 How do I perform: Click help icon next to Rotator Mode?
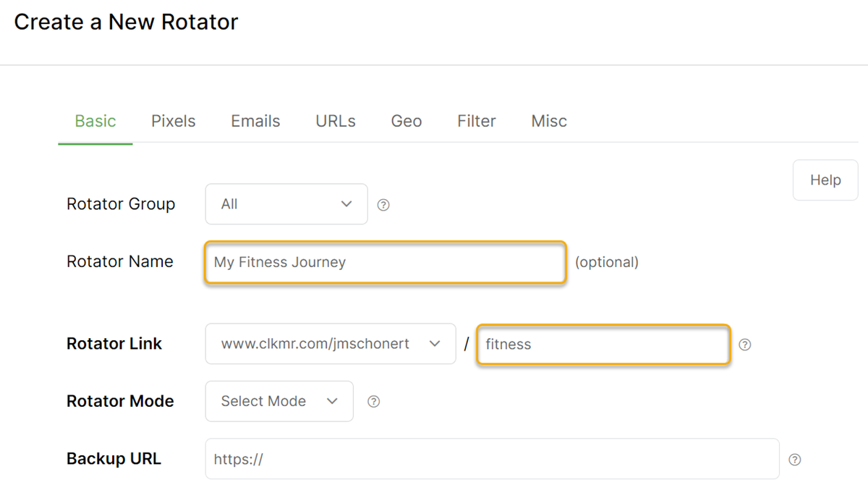pyautogui.click(x=374, y=402)
